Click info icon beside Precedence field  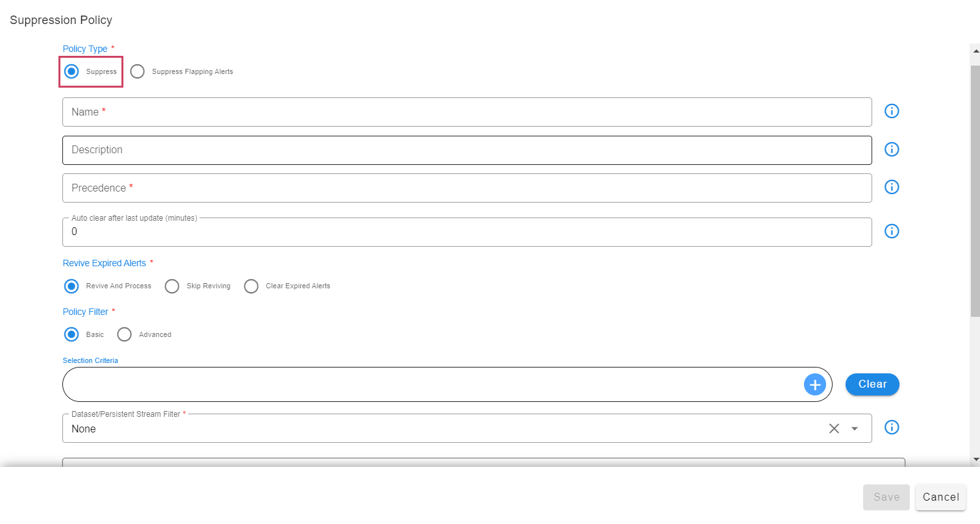point(892,187)
